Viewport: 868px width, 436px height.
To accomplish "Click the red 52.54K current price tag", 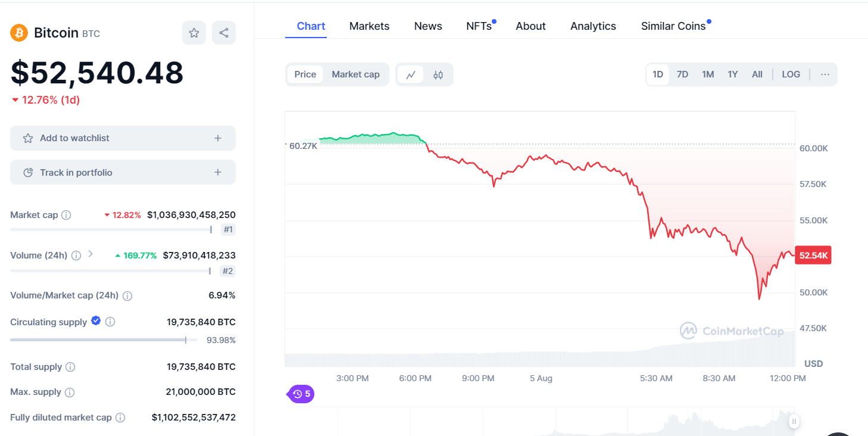I will [x=813, y=256].
